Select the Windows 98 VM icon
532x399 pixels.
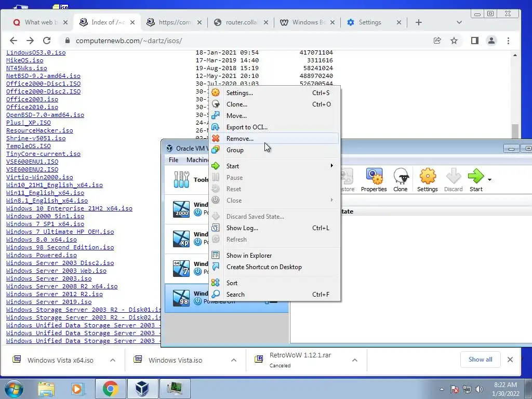[x=181, y=298]
